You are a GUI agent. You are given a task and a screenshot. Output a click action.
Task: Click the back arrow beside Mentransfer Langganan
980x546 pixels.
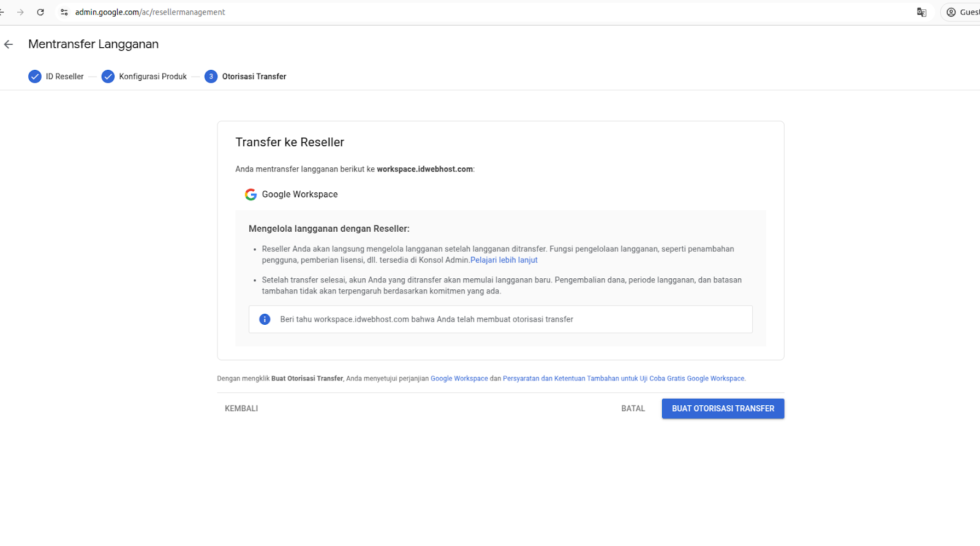tap(8, 44)
